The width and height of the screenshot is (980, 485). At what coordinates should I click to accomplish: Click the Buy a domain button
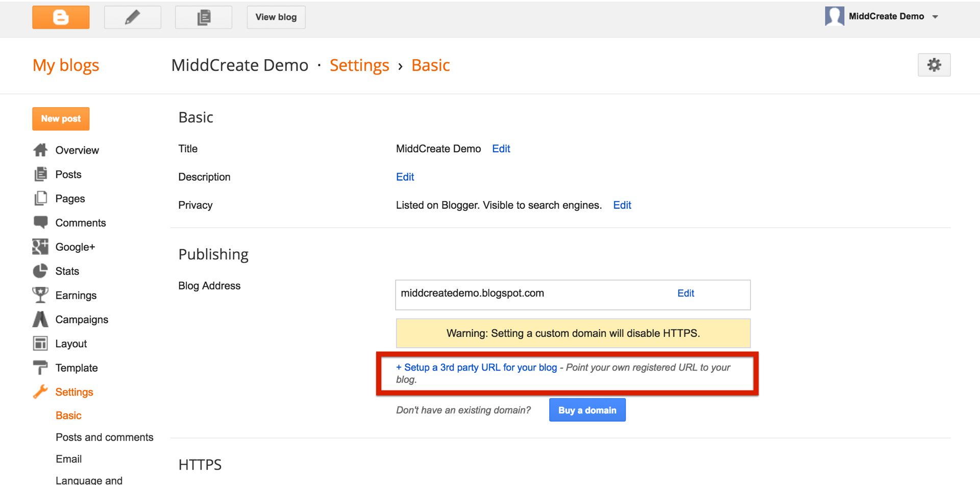(587, 410)
